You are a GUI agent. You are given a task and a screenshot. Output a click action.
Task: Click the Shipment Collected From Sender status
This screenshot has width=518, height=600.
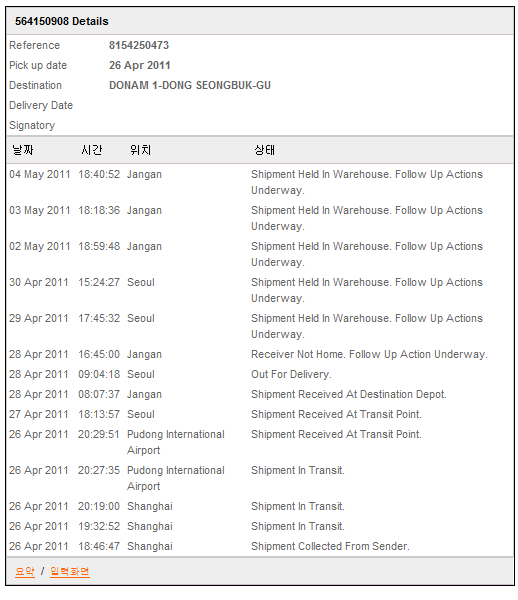[x=330, y=546]
